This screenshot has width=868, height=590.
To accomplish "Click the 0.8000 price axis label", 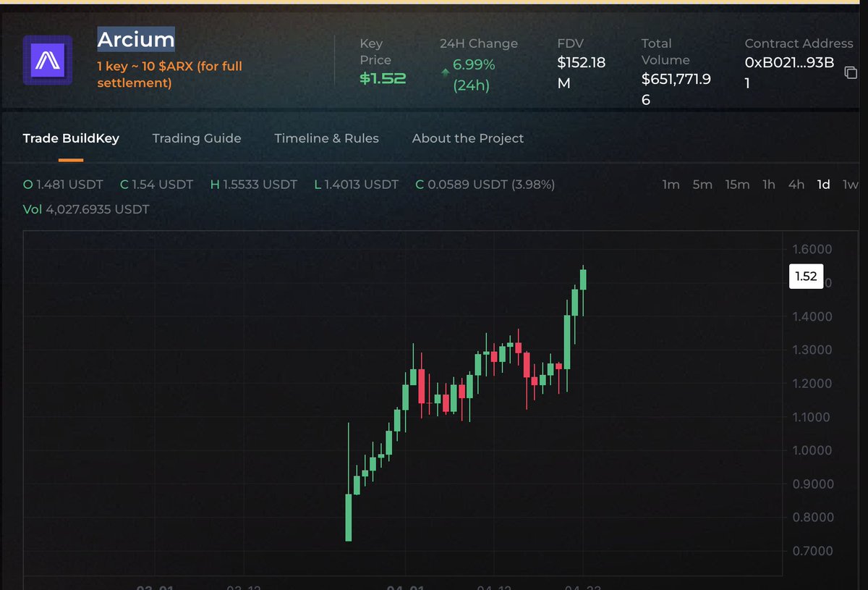I will [813, 518].
